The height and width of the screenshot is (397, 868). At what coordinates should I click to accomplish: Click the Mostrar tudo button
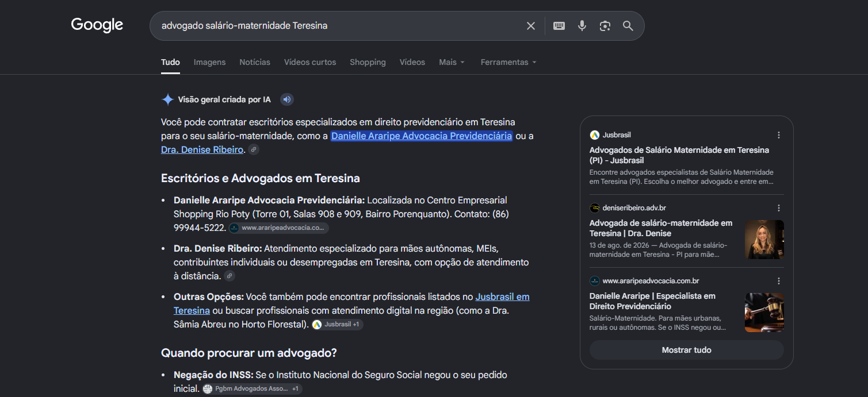pos(686,350)
